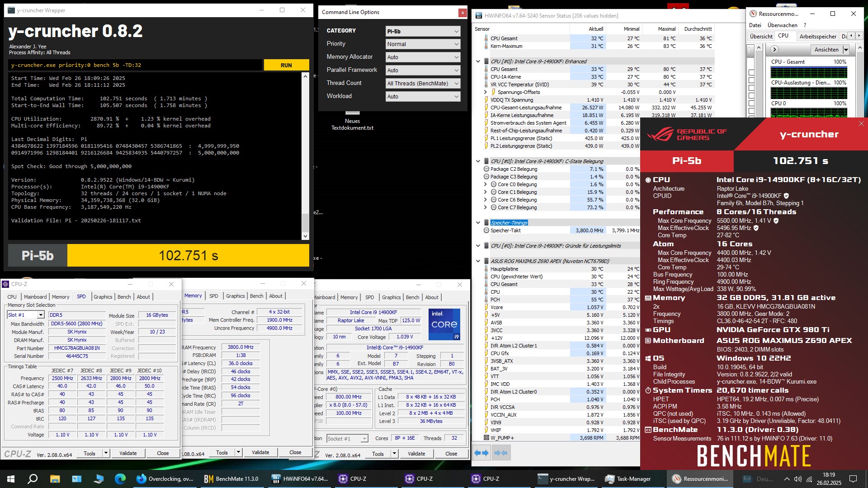Switch to y-cruncher Wrapper taskbar button
Screen dimensions: 868x488
coord(566,479)
